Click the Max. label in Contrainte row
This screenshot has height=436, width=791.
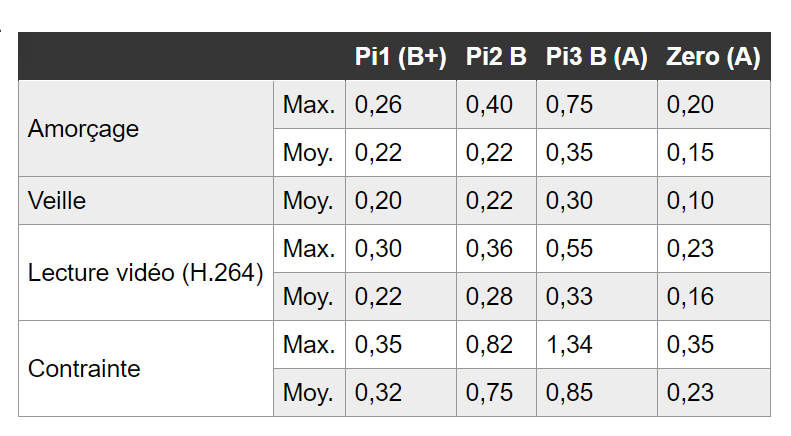[x=309, y=345]
